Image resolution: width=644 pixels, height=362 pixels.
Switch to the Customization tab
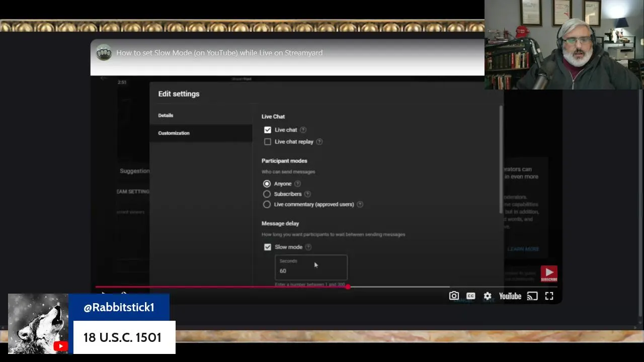(x=201, y=133)
